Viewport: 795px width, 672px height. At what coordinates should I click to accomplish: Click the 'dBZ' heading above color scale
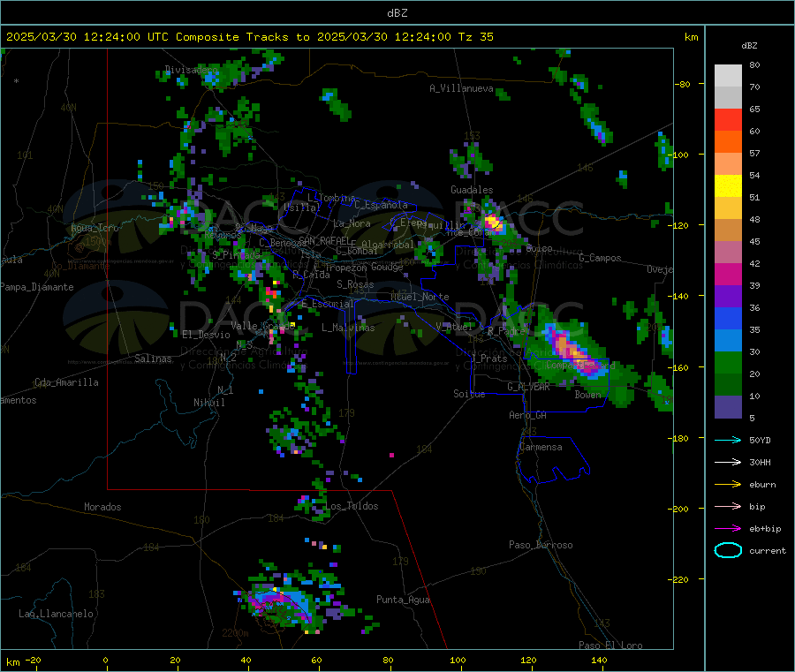749,46
